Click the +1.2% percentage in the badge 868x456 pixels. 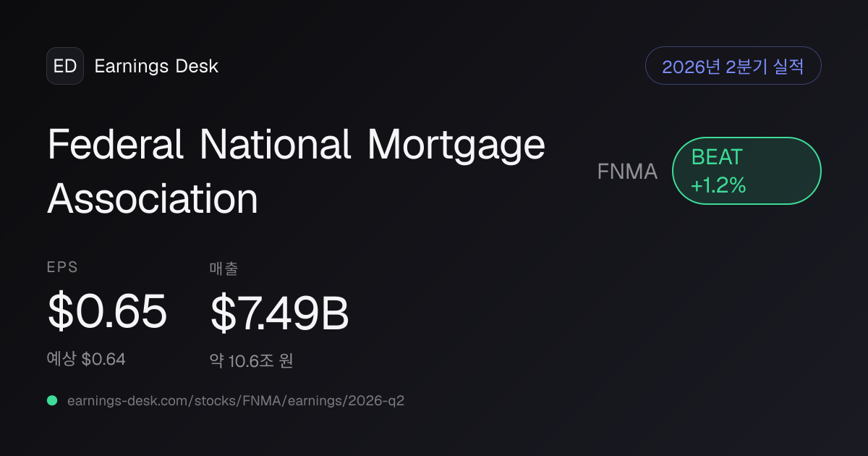(718, 185)
